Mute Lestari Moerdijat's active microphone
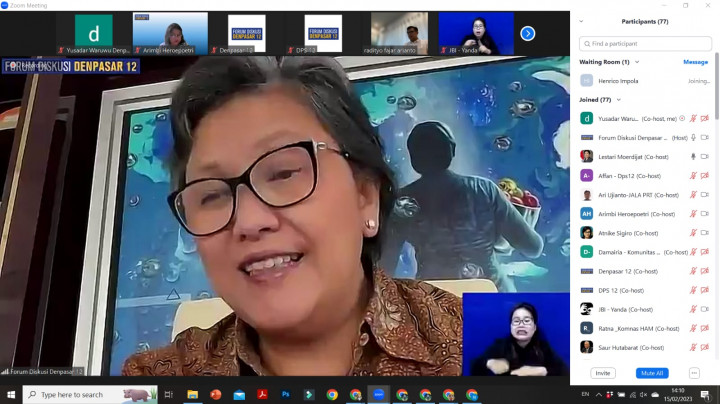This screenshot has height=404, width=720. pyautogui.click(x=693, y=157)
